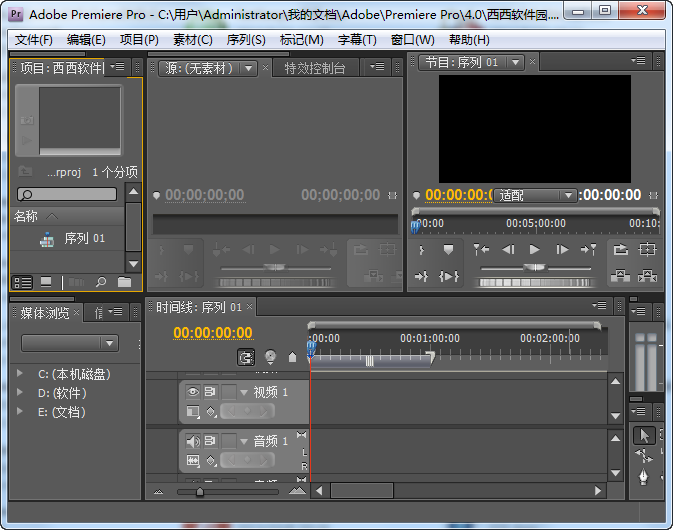
Task: Expand the C: (本机磁盘) drive node
Action: 19,374
